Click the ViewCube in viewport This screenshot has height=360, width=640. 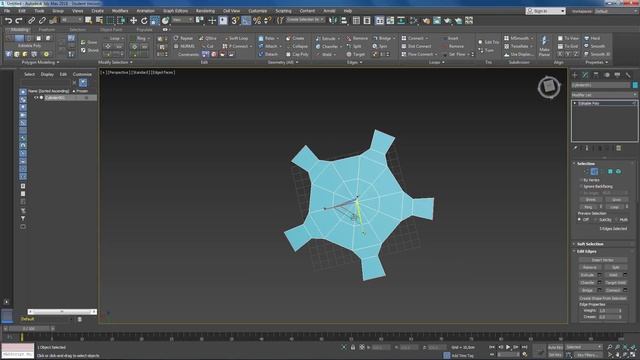(x=549, y=87)
